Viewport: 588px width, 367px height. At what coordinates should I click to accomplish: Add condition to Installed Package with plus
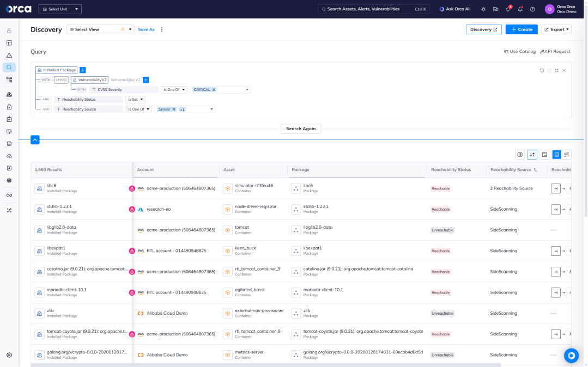(x=83, y=70)
